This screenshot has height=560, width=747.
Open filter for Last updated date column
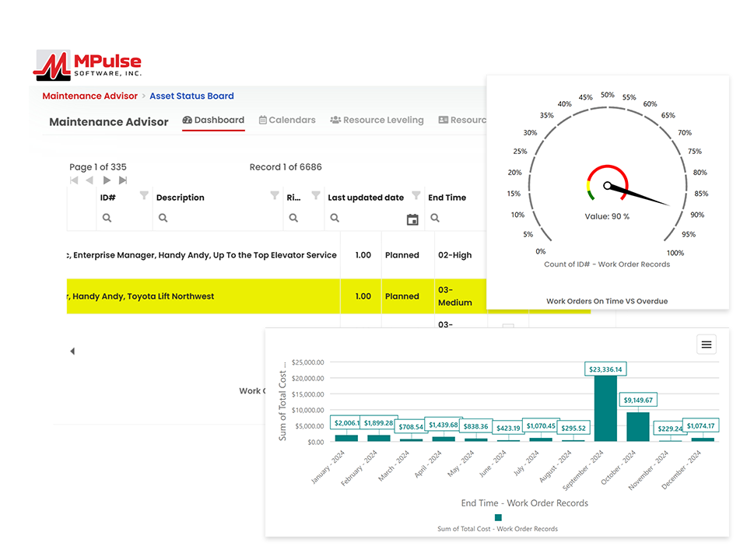click(x=416, y=195)
